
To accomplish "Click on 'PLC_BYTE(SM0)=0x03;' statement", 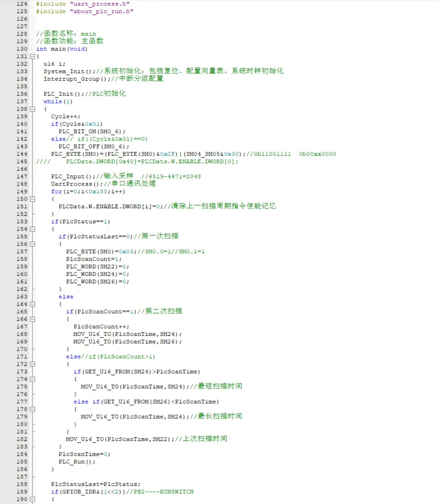I will (101, 252).
